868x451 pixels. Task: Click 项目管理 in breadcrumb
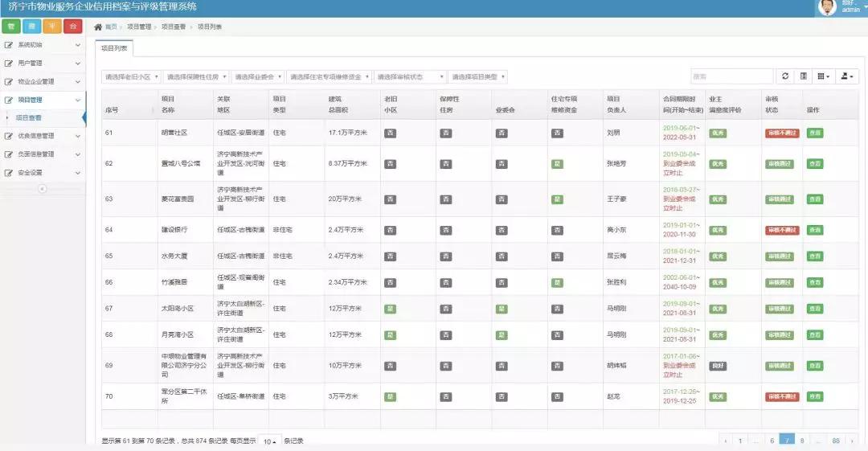coord(139,27)
